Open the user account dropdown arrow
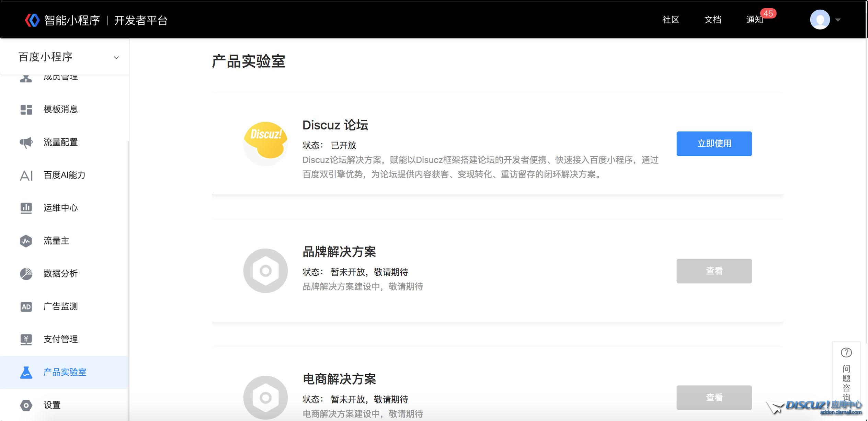Image resolution: width=868 pixels, height=421 pixels. (838, 20)
